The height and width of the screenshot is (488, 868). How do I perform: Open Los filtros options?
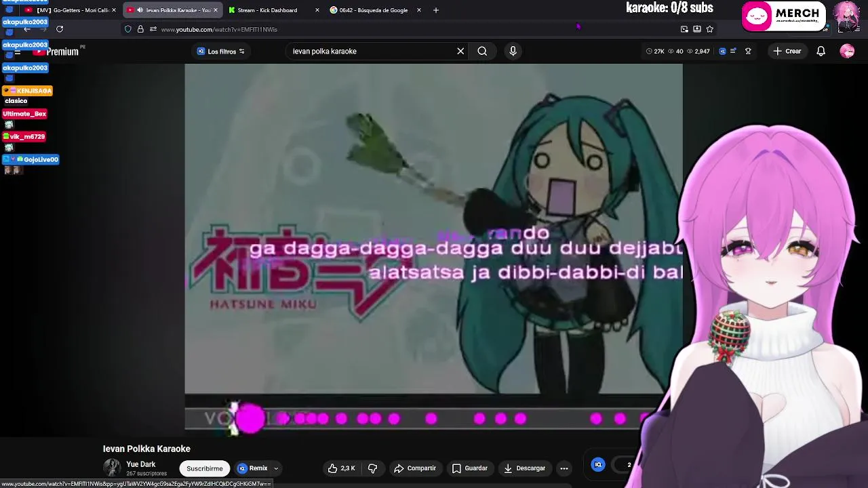tap(221, 52)
